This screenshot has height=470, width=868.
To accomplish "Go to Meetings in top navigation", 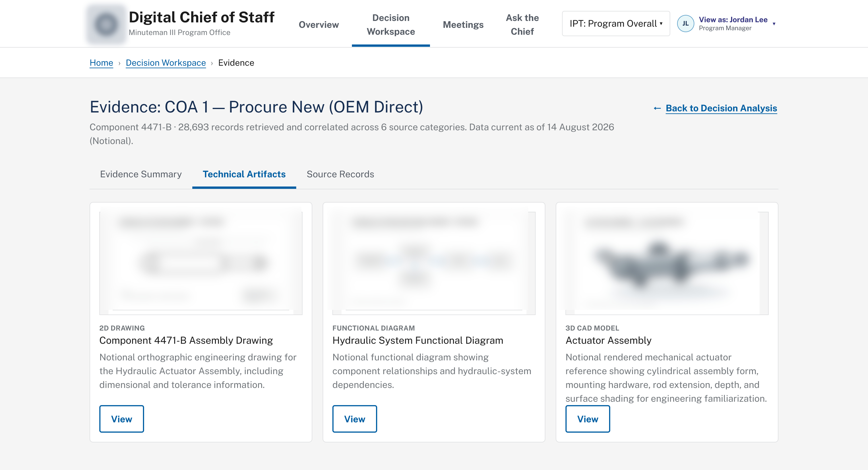I will coord(463,25).
